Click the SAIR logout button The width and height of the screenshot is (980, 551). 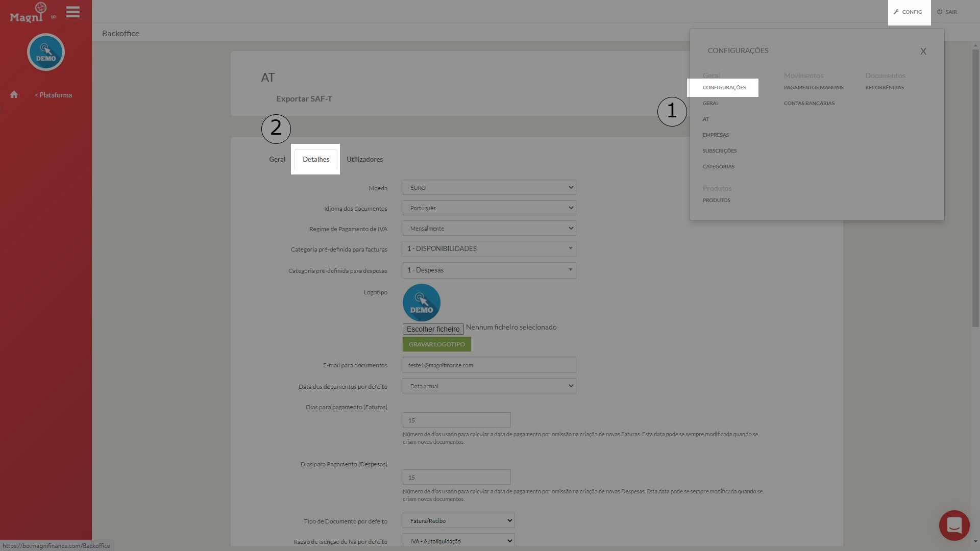[x=947, y=12]
